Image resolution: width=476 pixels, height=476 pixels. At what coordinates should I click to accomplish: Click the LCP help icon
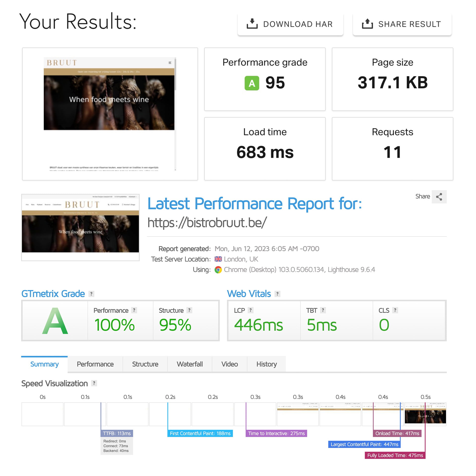point(250,310)
